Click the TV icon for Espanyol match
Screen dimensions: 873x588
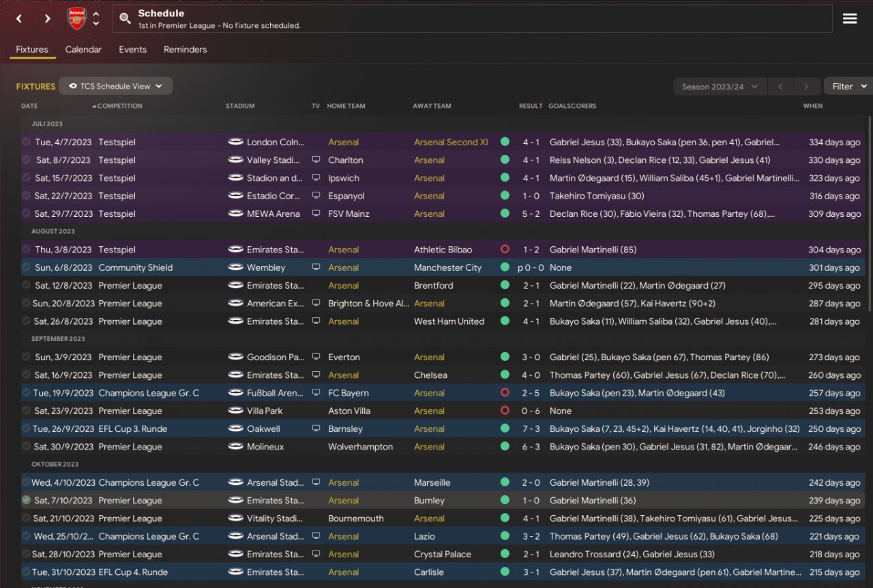click(x=316, y=196)
